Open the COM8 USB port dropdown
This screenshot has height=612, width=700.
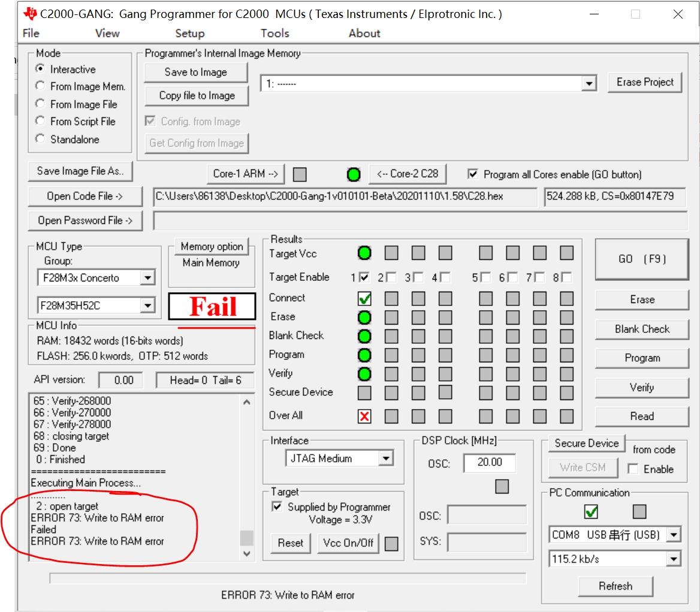(x=674, y=534)
